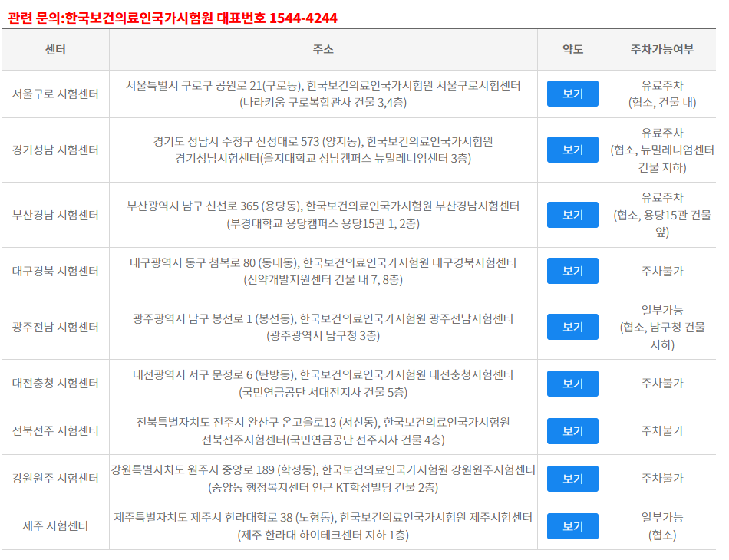This screenshot has width=729, height=560.
Task: Select the 서울구로 시험센터 name cell
Action: 55,94
